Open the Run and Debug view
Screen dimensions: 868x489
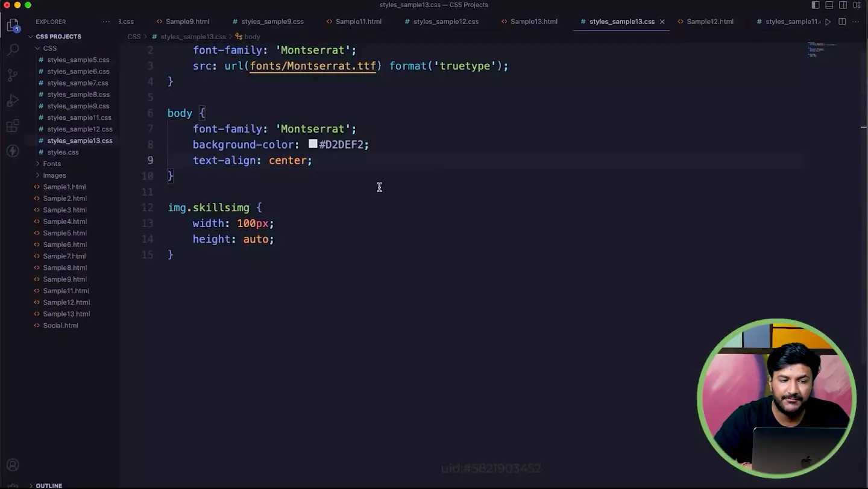coord(13,101)
